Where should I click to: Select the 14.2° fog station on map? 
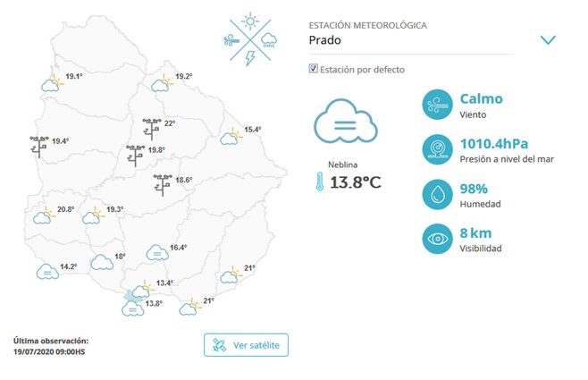tap(46, 271)
